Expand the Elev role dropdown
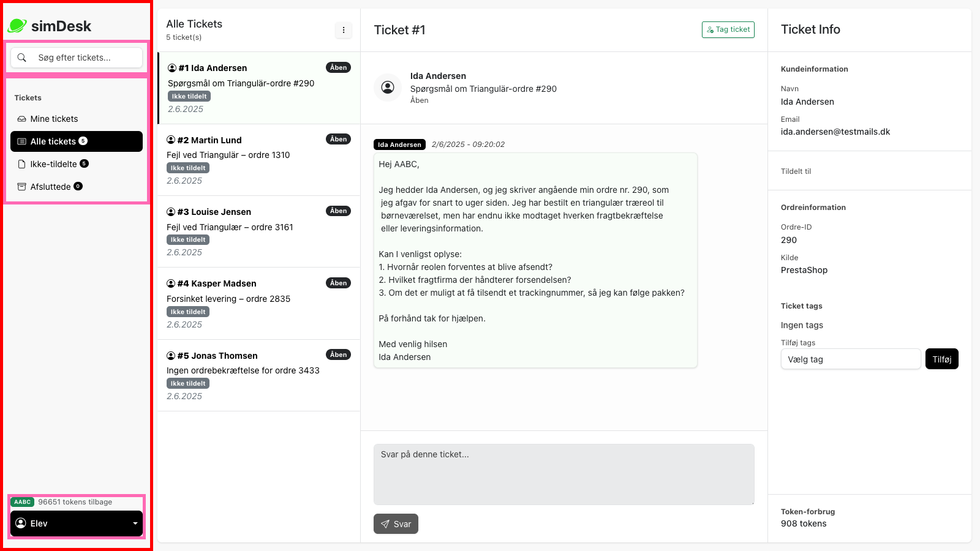This screenshot has height=551, width=980. coord(135,523)
